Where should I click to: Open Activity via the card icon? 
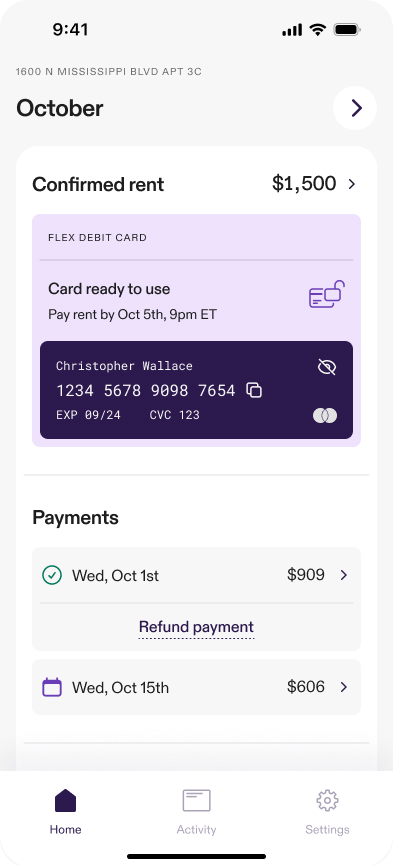pos(197,800)
